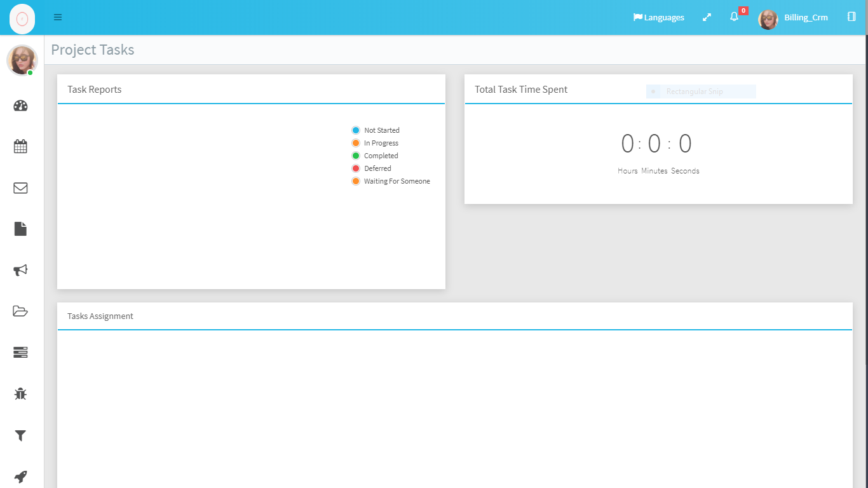
Task: Open the mailbox envelope icon
Action: click(x=20, y=188)
